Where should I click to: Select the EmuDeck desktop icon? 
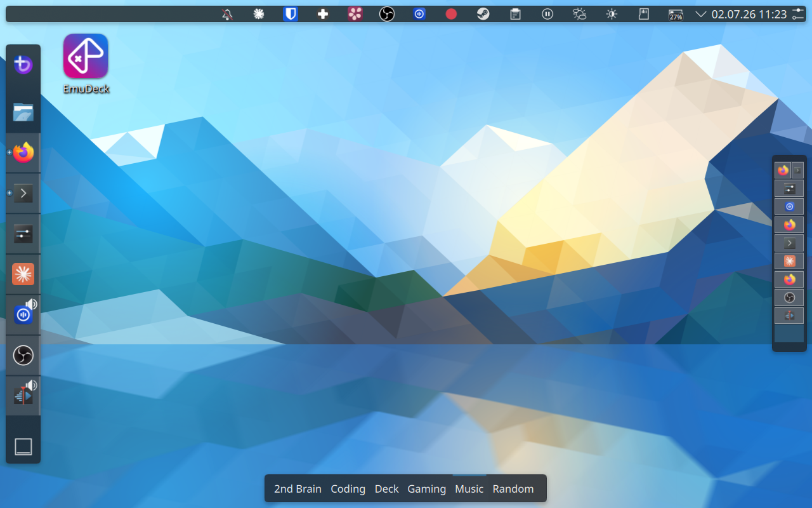[86, 56]
